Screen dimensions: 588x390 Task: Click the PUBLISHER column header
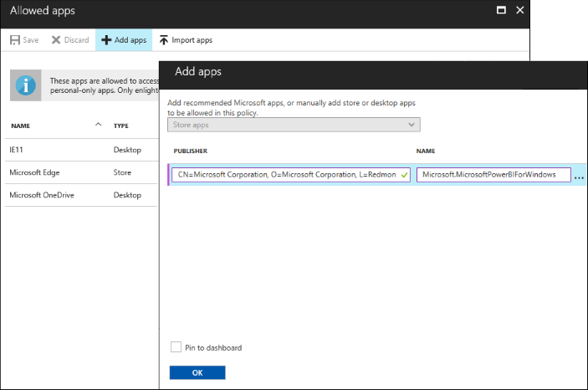(191, 151)
